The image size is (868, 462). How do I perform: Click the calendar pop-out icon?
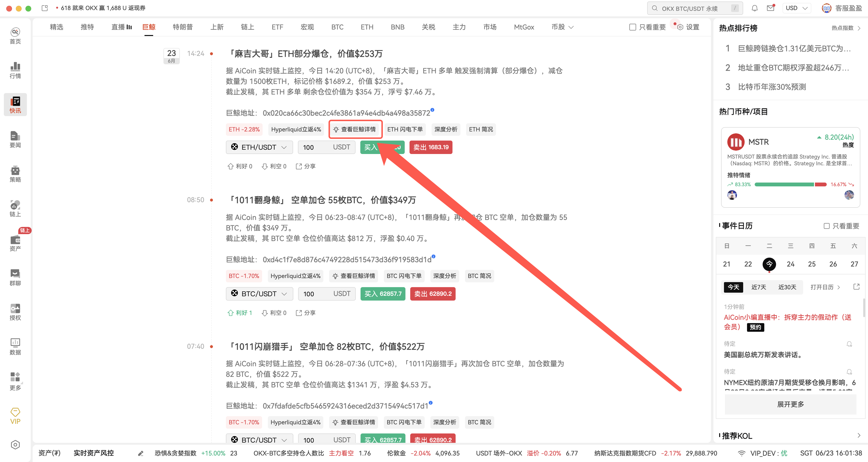[x=856, y=287]
